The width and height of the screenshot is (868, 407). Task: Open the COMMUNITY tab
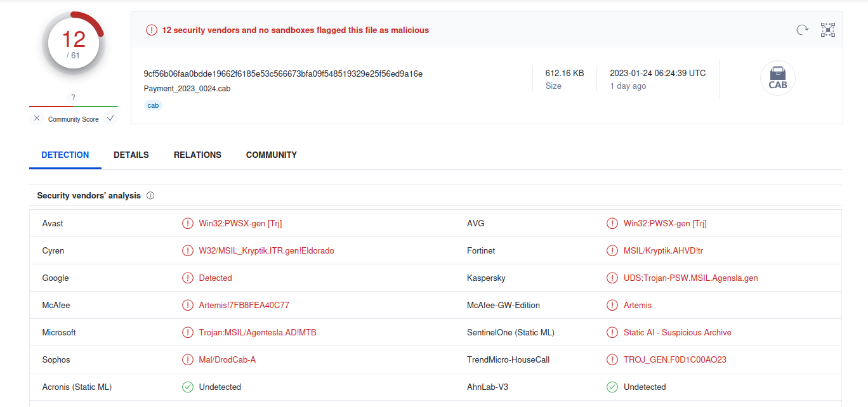272,155
